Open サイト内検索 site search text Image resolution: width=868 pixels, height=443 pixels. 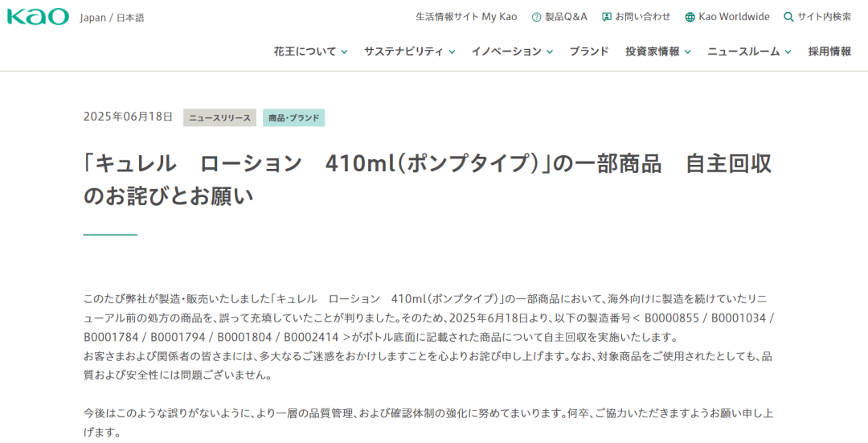coord(825,17)
